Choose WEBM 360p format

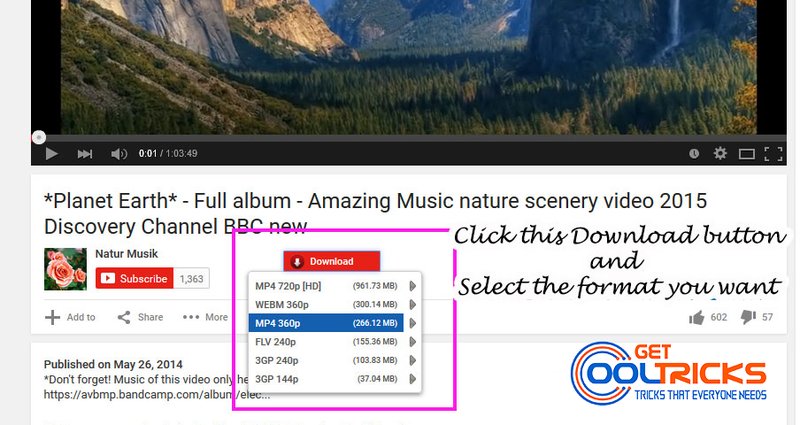click(327, 305)
